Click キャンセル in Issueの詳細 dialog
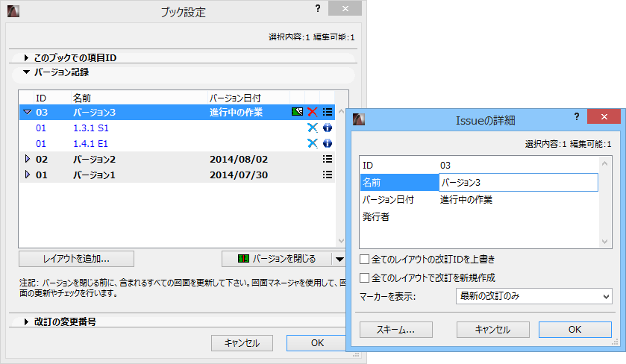Screen dimensions: 626x364 coord(493,330)
